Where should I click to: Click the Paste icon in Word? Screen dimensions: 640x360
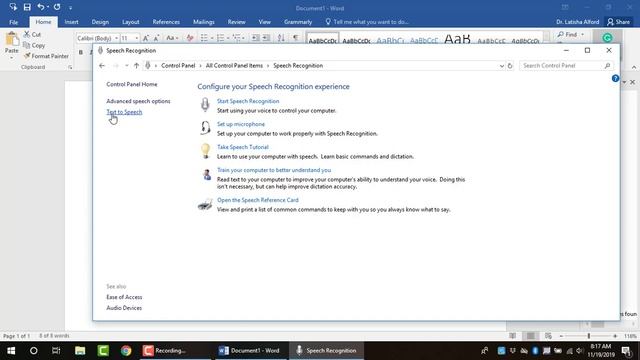pyautogui.click(x=12, y=40)
